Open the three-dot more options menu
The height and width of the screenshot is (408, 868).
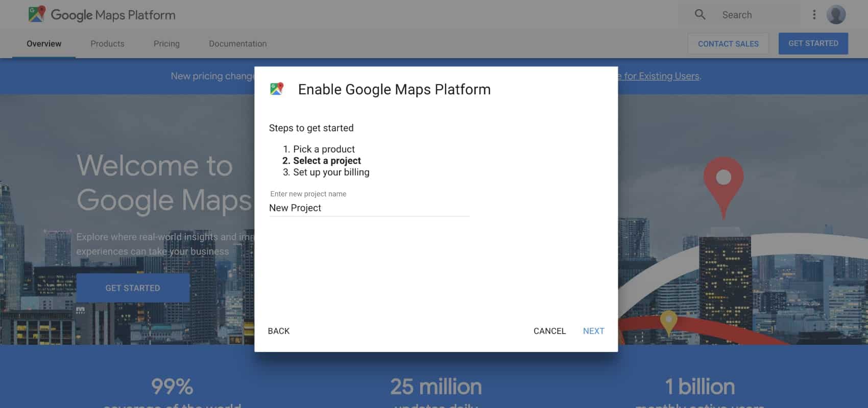click(x=814, y=15)
